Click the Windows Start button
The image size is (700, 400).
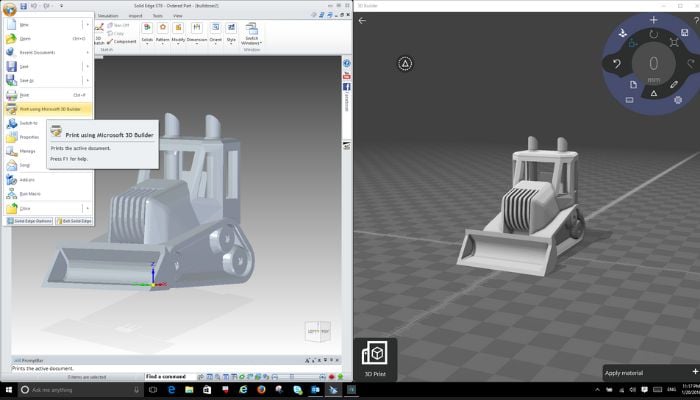pos(8,389)
